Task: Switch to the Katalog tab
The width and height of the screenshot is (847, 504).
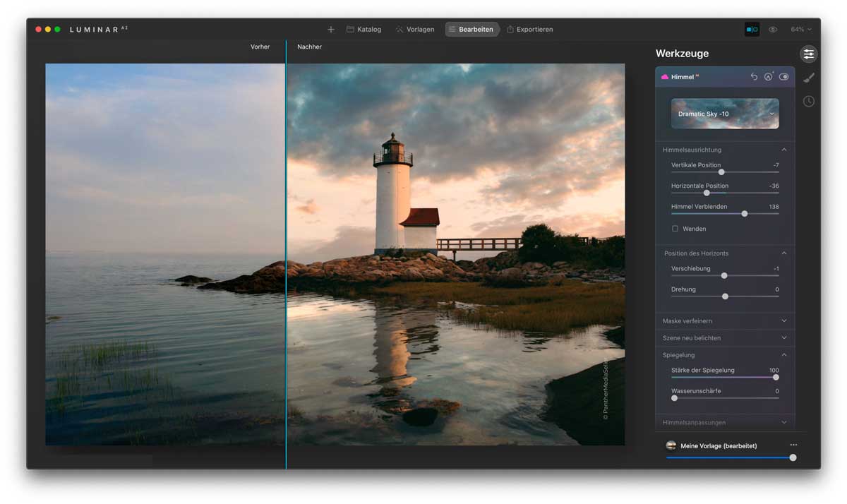Action: click(364, 30)
